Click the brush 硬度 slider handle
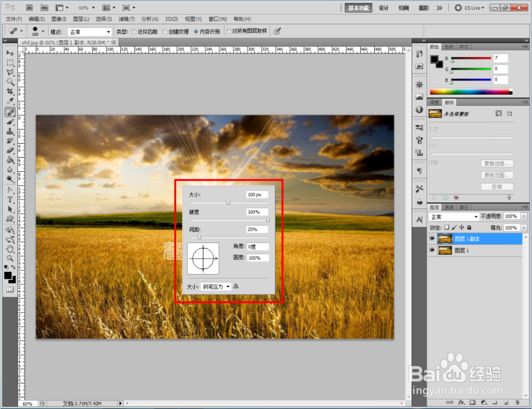The height and width of the screenshot is (409, 532). click(268, 220)
